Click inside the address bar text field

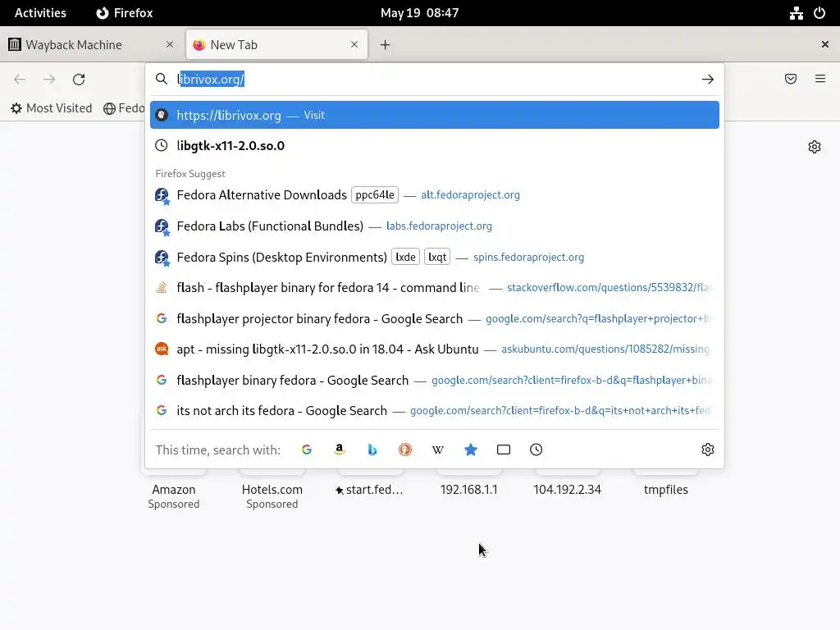click(434, 80)
